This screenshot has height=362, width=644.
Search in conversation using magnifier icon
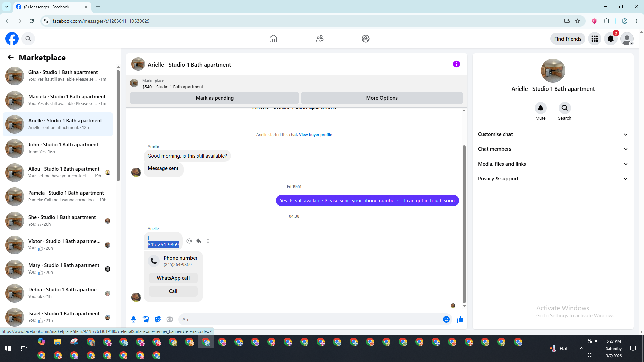click(x=565, y=108)
